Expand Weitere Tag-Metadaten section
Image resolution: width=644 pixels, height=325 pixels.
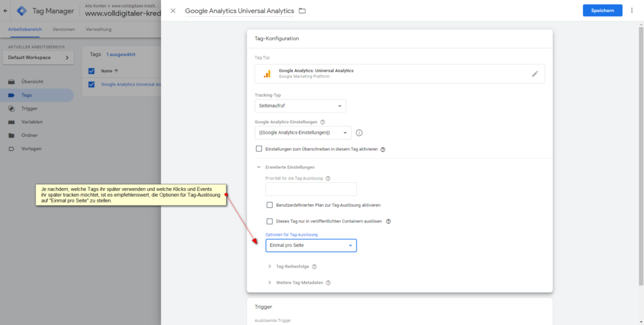[270, 282]
